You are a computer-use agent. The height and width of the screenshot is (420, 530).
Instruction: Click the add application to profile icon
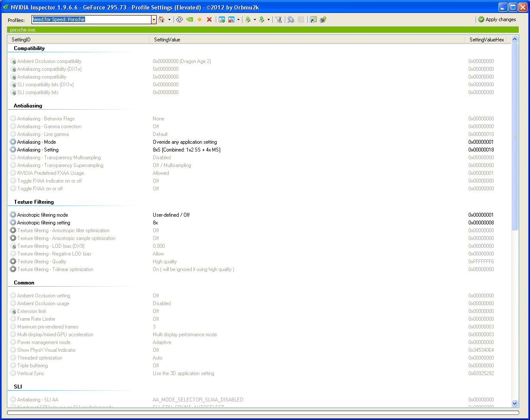click(x=222, y=19)
